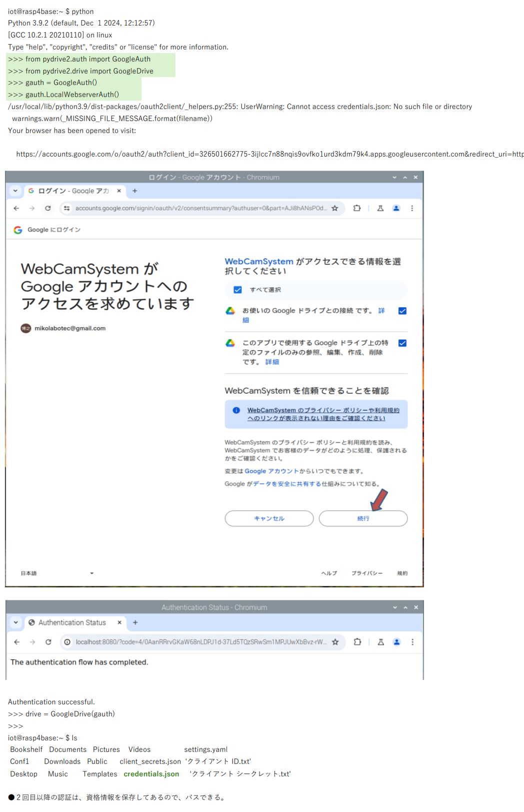Open tab search chevron in Authentication Status window
The height and width of the screenshot is (812, 524).
click(x=16, y=622)
